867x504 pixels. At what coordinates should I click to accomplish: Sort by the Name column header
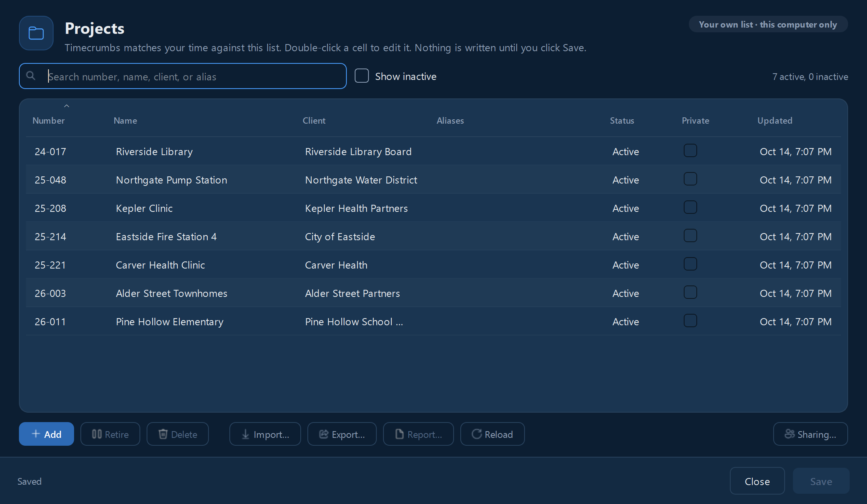[125, 121]
